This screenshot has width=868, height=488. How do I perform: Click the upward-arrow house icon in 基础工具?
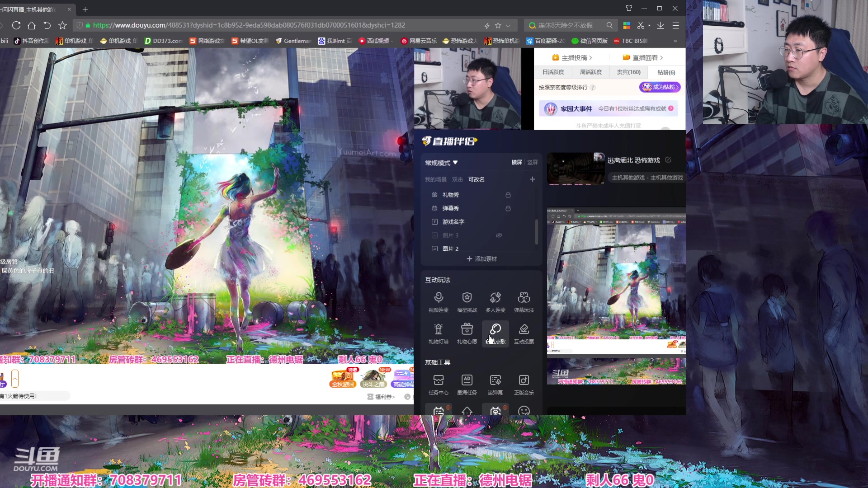tap(467, 410)
